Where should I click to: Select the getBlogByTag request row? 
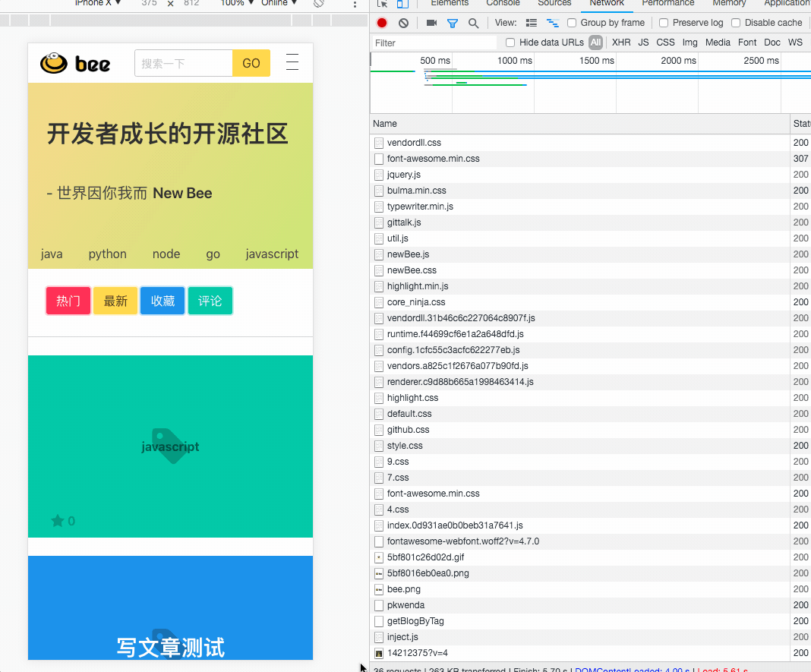point(580,621)
